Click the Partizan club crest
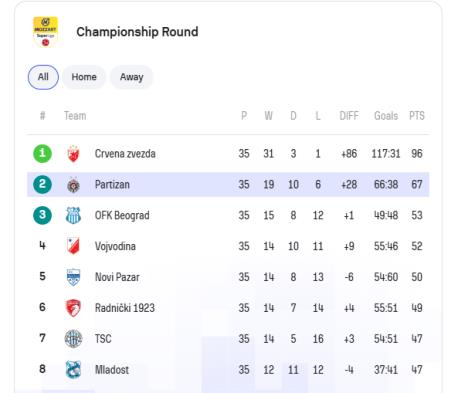 (x=73, y=185)
